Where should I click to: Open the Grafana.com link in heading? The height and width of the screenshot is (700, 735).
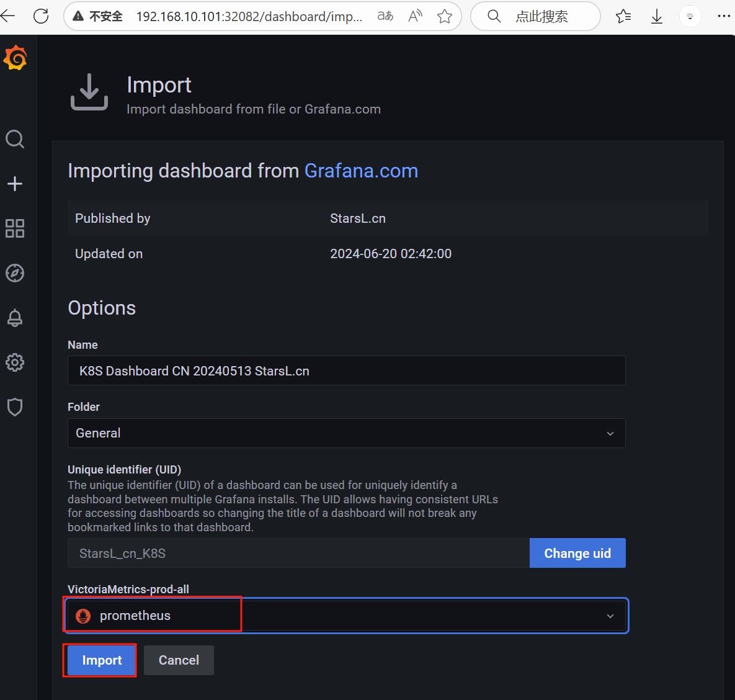coord(361,171)
